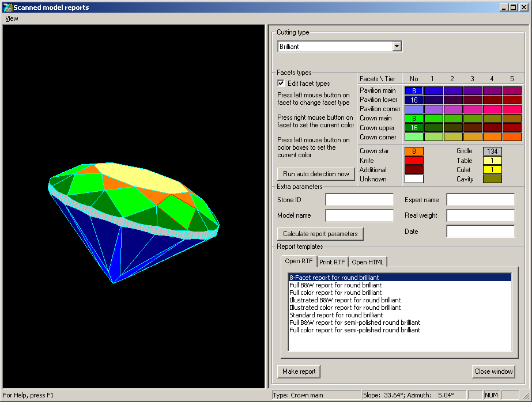
Task: Select the dark red Additional color box
Action: (x=414, y=170)
